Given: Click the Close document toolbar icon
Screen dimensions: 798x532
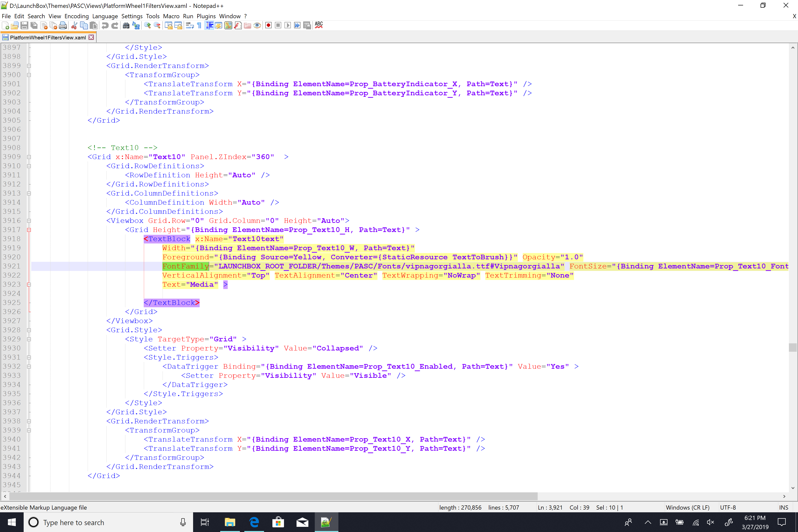Looking at the screenshot, I should (x=43, y=25).
